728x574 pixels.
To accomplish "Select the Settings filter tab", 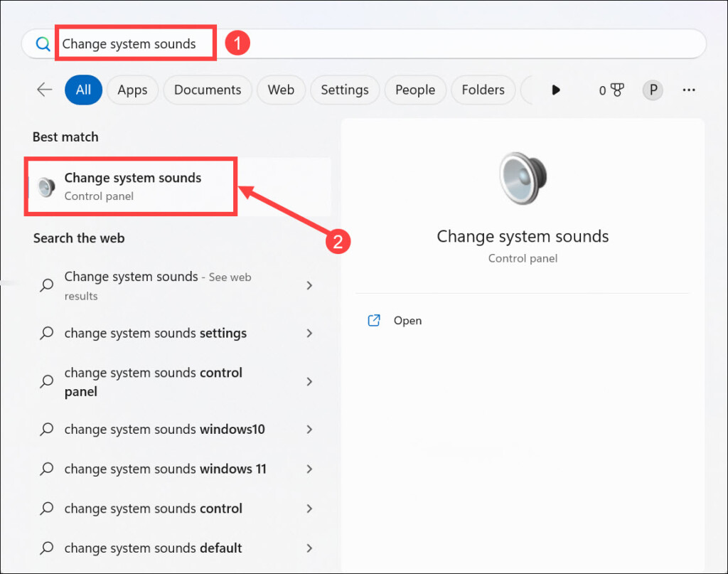I will 344,90.
